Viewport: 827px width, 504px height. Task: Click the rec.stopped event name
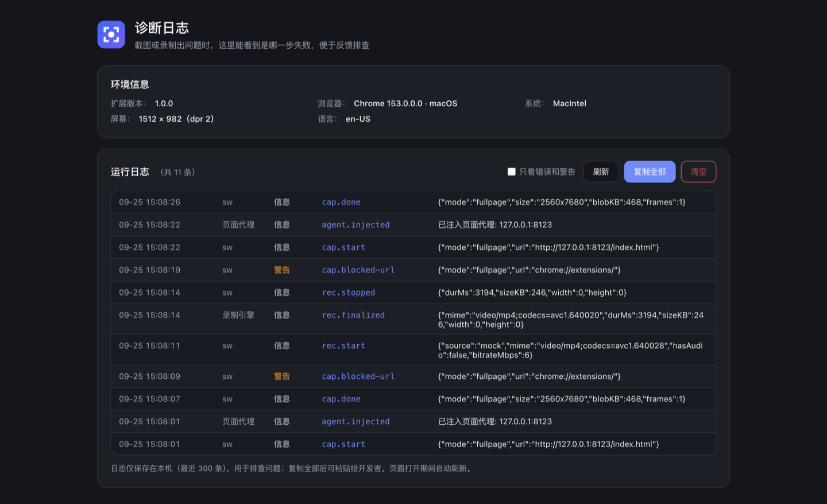click(349, 293)
